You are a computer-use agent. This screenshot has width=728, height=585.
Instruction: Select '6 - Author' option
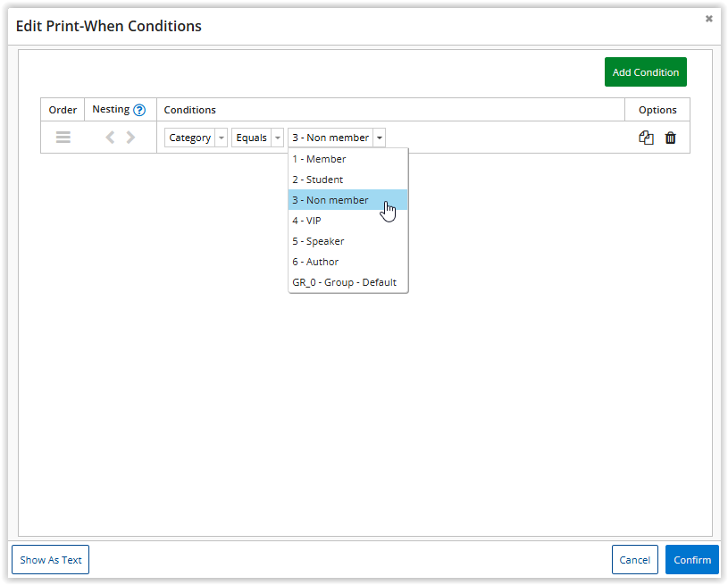click(315, 262)
